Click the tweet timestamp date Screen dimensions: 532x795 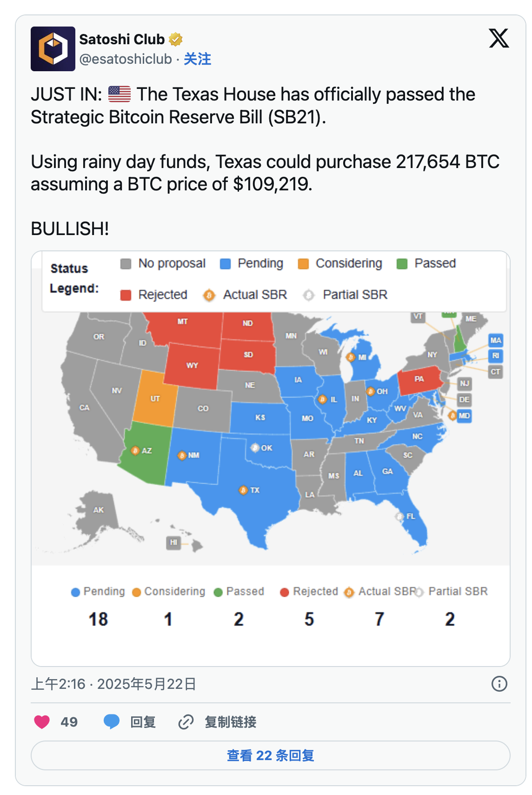[113, 684]
